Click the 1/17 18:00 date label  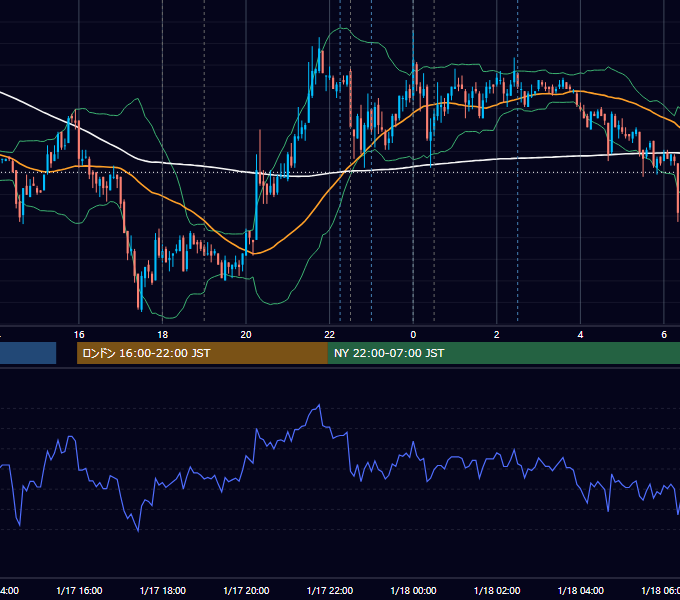[163, 591]
